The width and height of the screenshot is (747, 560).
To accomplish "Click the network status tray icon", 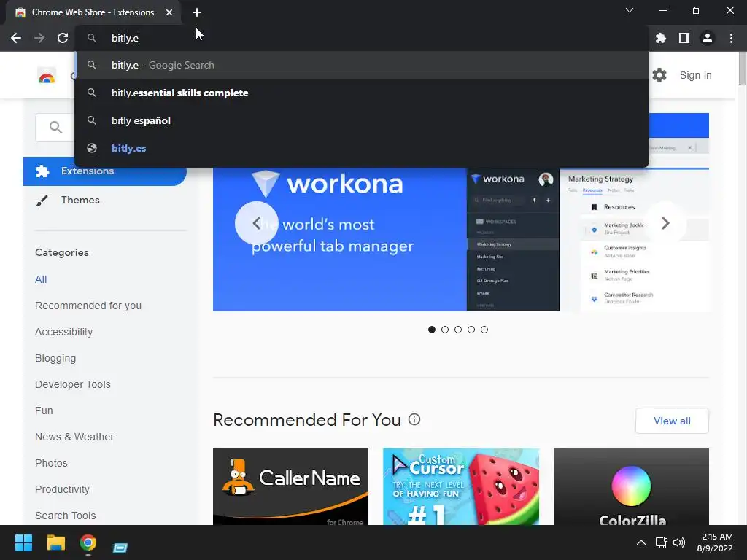I will click(x=661, y=542).
